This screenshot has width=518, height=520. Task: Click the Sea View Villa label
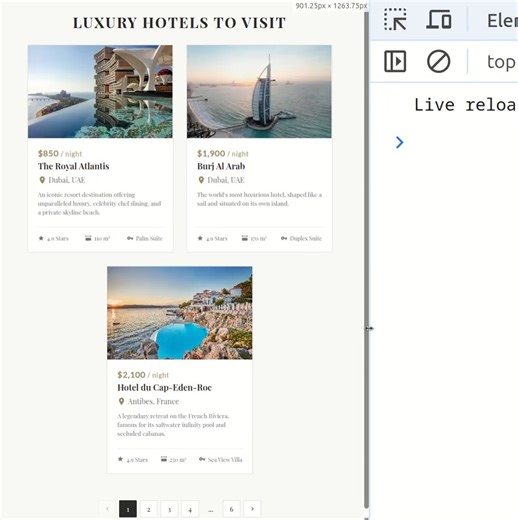(x=225, y=460)
